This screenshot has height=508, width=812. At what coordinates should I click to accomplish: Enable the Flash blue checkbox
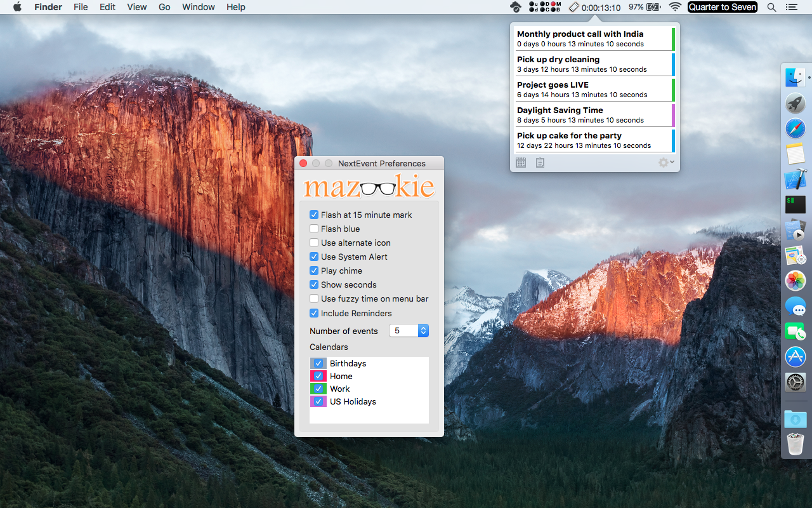(x=314, y=229)
